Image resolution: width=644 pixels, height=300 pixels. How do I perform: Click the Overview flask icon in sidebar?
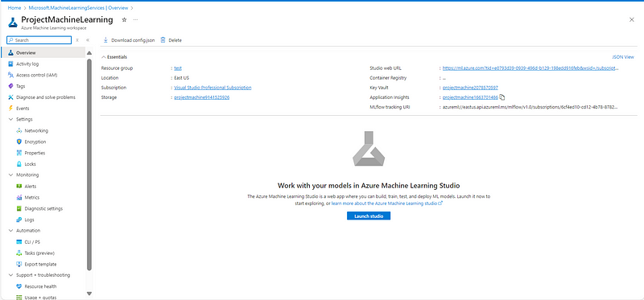[10, 53]
